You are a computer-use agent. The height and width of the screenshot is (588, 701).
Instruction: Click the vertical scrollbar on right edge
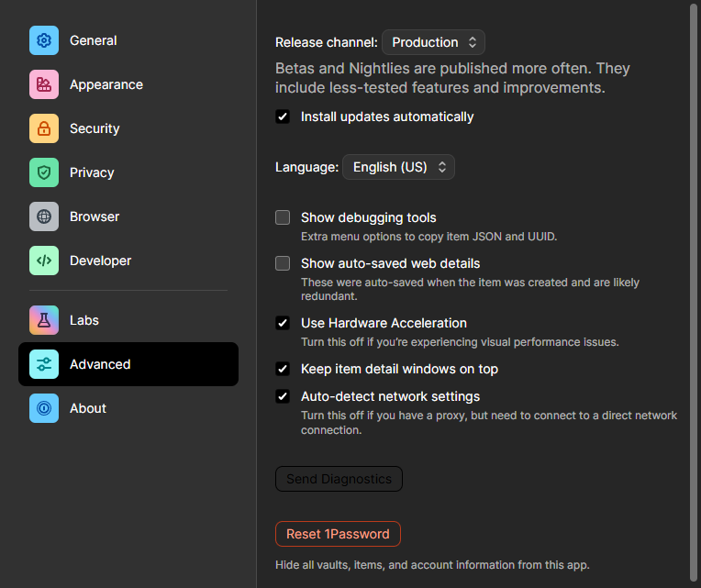point(694,293)
